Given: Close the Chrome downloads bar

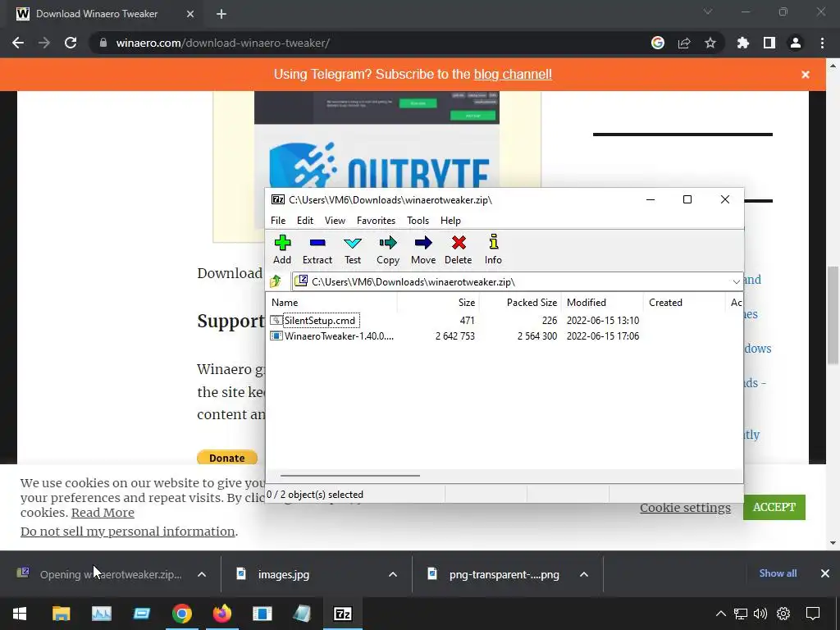Looking at the screenshot, I should coord(825,573).
